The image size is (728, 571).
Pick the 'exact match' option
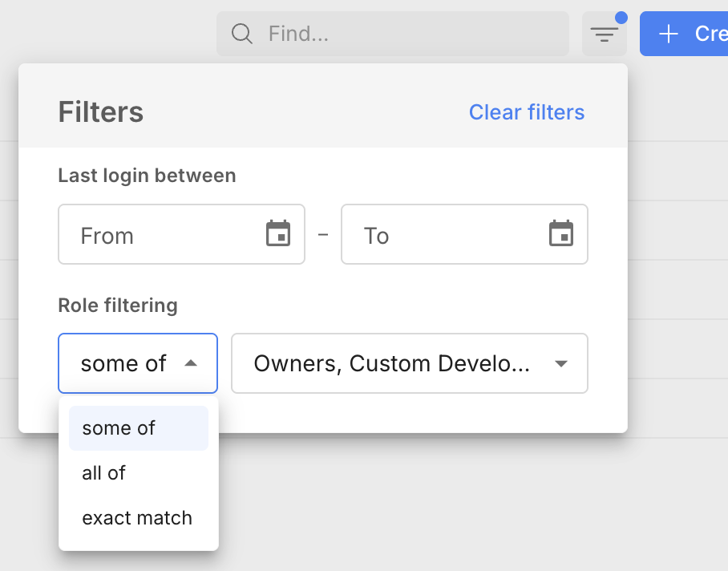click(137, 518)
